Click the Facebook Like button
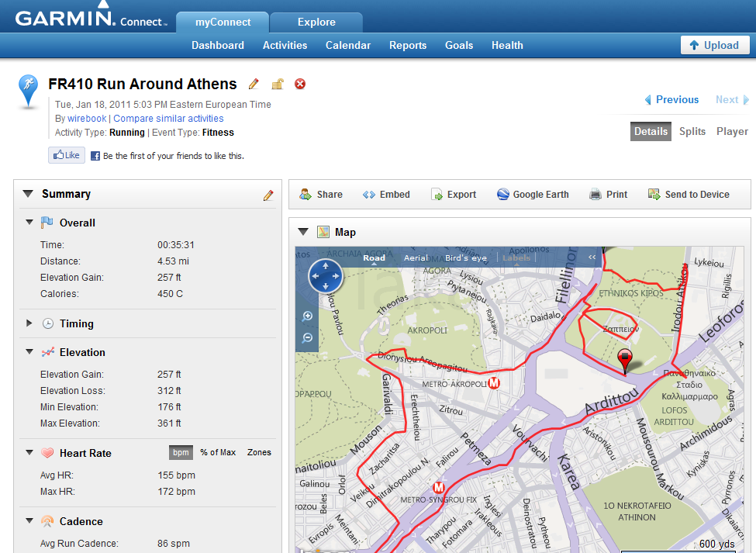Screen dimensions: 756x553 click(67, 155)
